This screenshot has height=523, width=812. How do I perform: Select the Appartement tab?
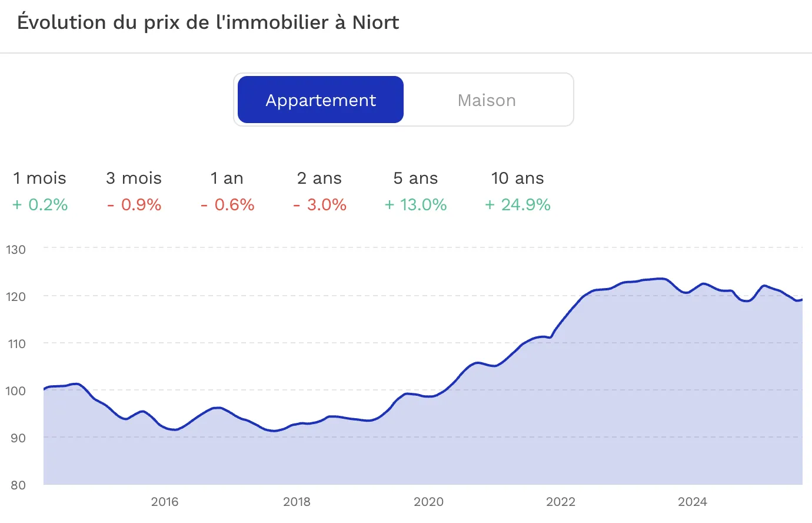[x=320, y=100]
